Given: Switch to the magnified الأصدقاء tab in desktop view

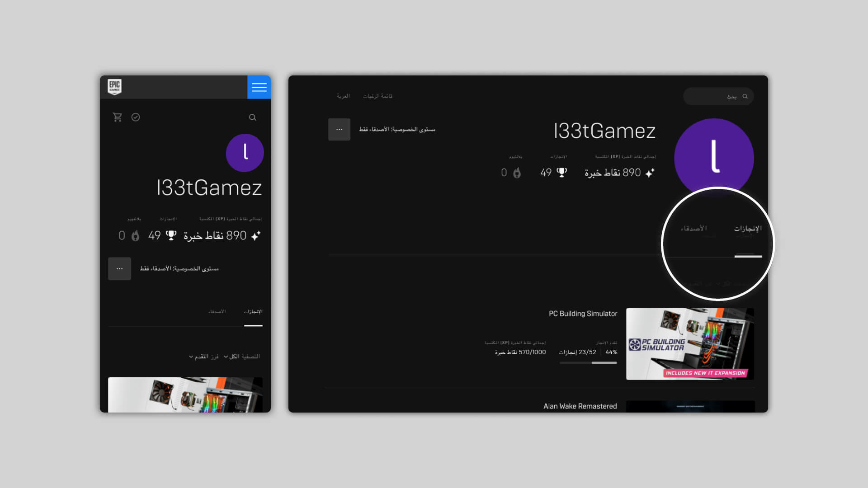Looking at the screenshot, I should tap(694, 229).
